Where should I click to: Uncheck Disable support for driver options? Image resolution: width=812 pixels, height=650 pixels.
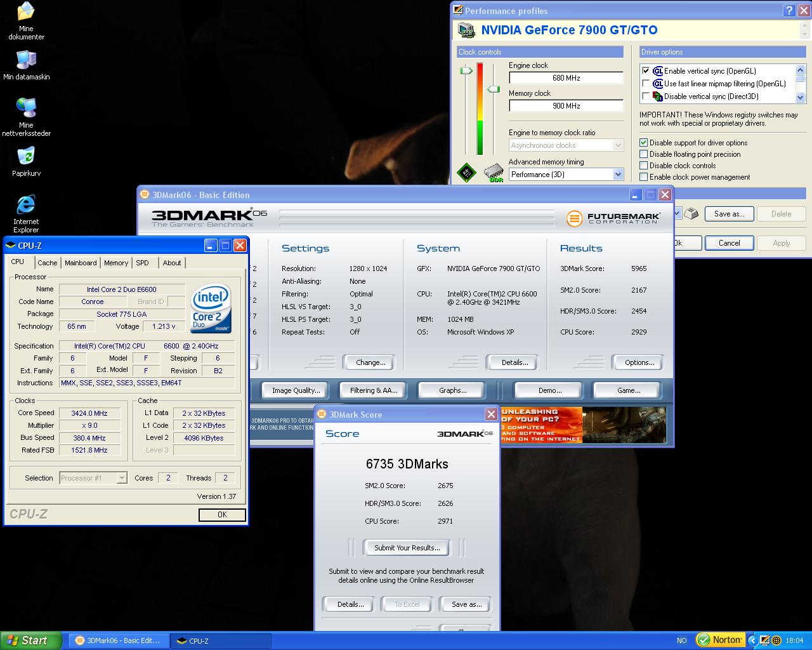pos(644,143)
